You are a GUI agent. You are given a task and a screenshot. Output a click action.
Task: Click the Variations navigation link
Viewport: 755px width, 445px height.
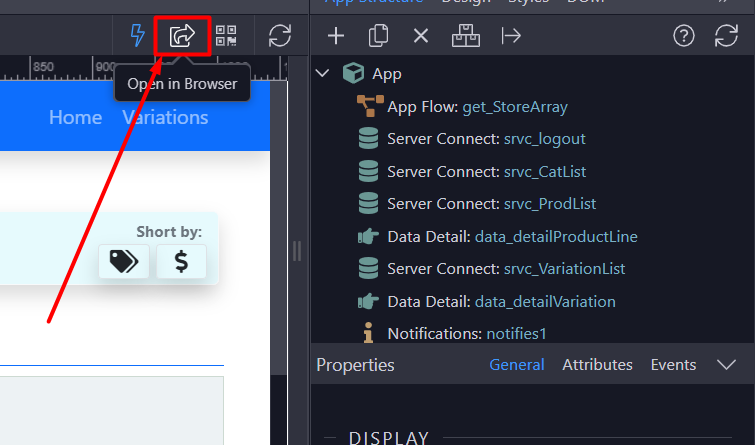click(x=165, y=118)
